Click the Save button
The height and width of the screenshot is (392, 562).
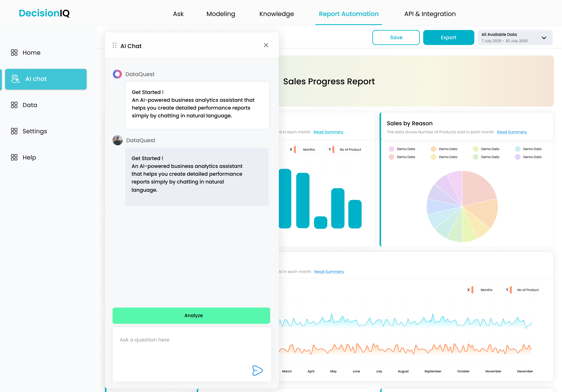(396, 37)
